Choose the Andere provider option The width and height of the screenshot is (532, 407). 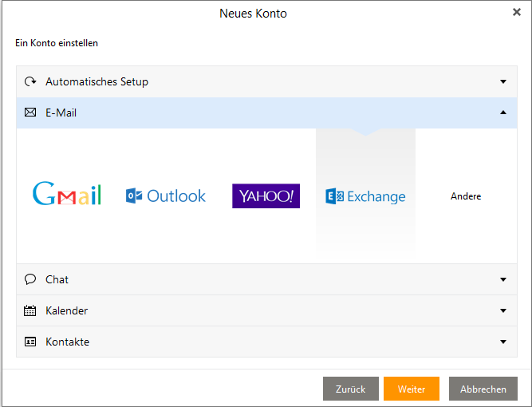click(466, 196)
